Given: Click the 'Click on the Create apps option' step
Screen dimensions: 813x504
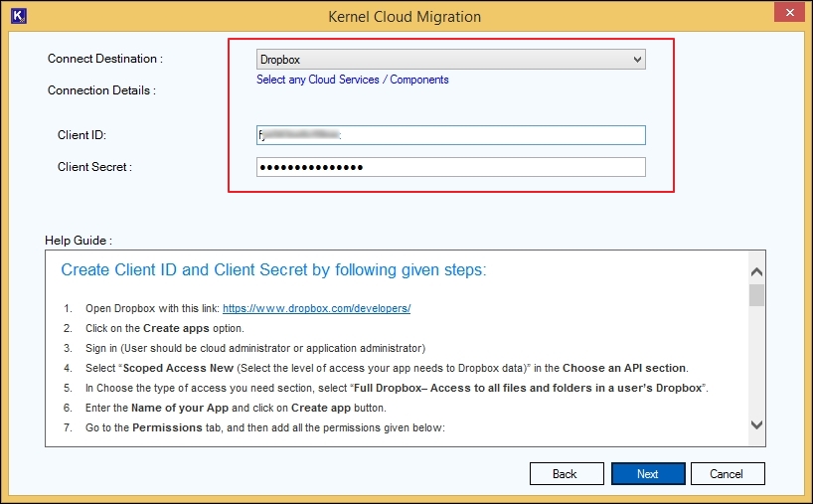Looking at the screenshot, I should (164, 329).
